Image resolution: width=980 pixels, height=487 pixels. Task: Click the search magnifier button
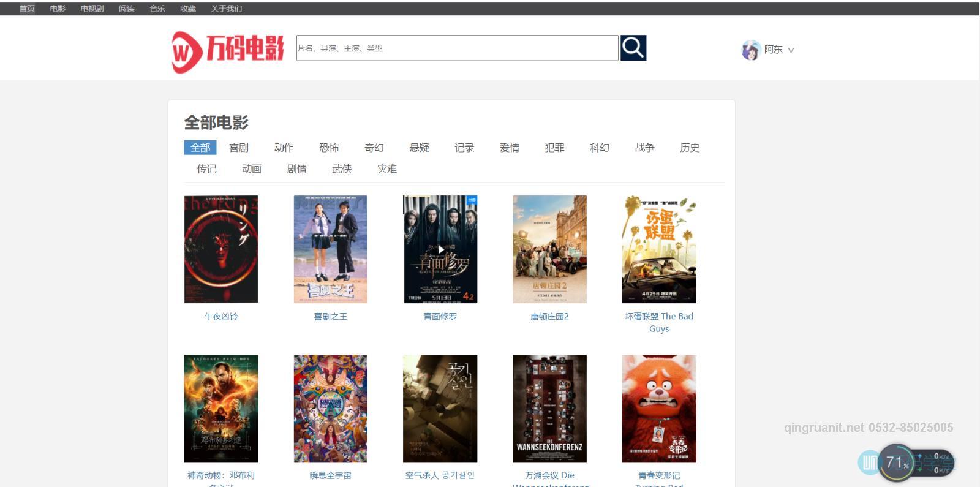pyautogui.click(x=633, y=48)
